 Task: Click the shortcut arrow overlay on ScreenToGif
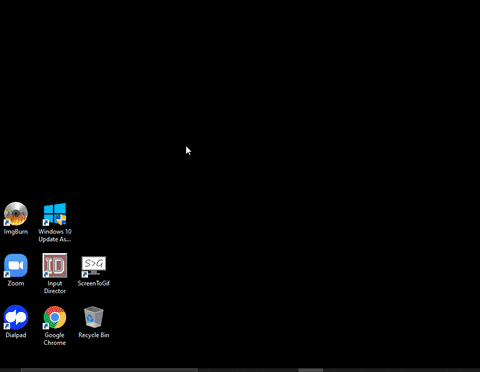point(85,274)
